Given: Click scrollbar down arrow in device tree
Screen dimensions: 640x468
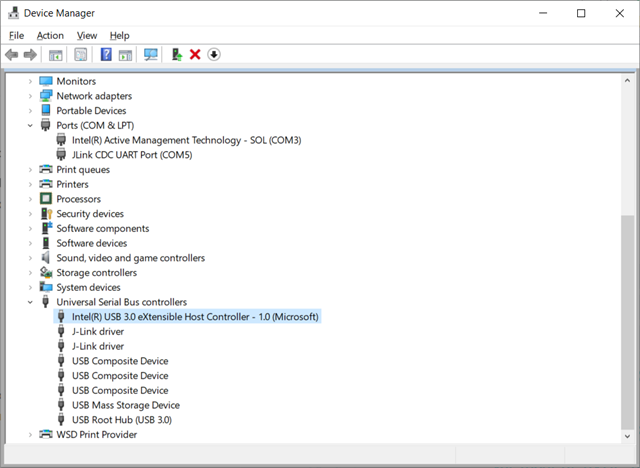Looking at the screenshot, I should tap(627, 436).
